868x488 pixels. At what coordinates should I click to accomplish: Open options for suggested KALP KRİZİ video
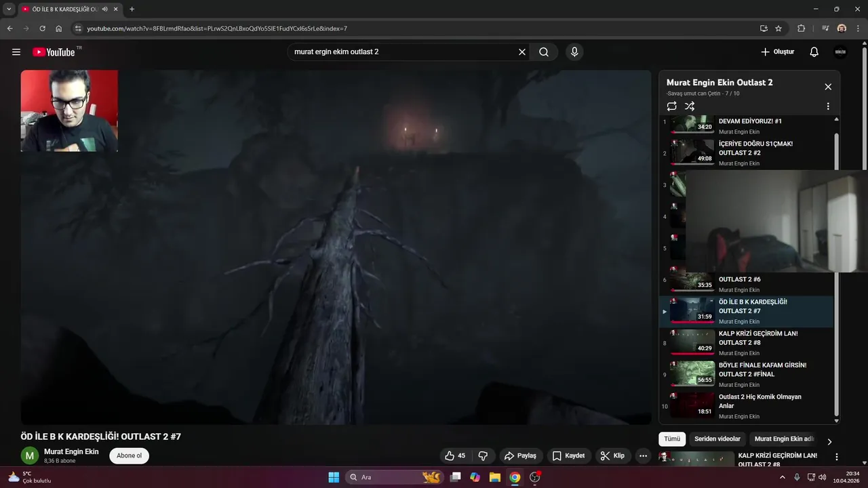836,457
